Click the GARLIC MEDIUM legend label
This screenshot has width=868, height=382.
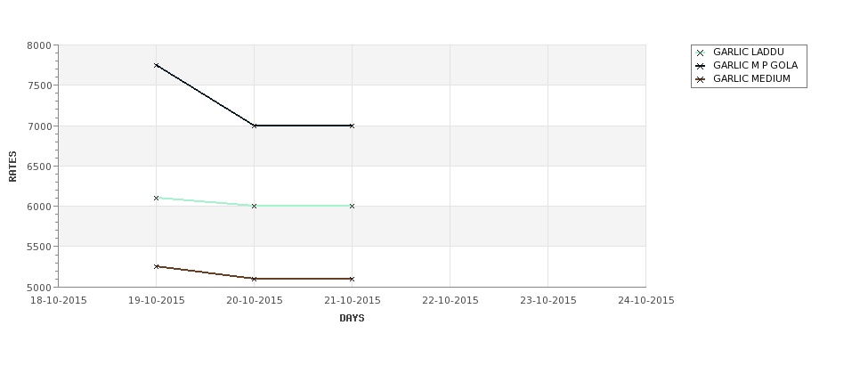point(751,79)
